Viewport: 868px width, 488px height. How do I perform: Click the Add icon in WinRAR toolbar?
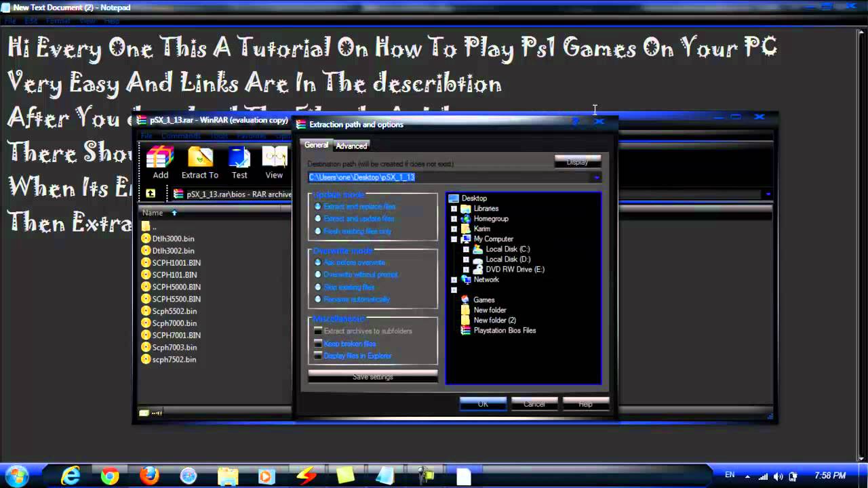[x=160, y=163]
